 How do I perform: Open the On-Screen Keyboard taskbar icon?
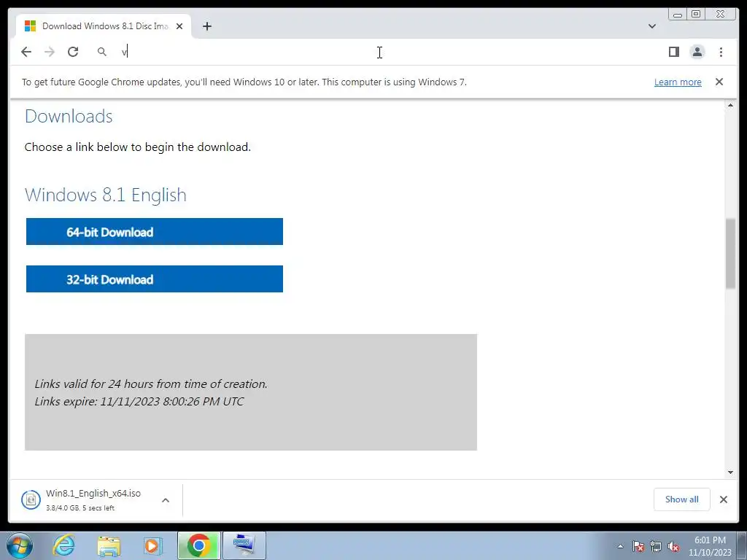[244, 545]
